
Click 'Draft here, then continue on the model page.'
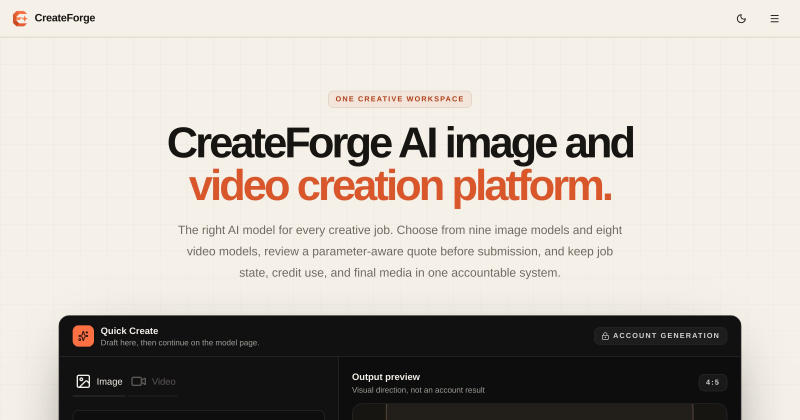coord(180,342)
